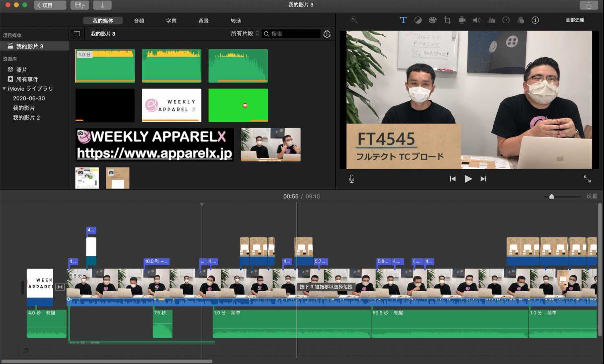Play the video in viewer

468,179
